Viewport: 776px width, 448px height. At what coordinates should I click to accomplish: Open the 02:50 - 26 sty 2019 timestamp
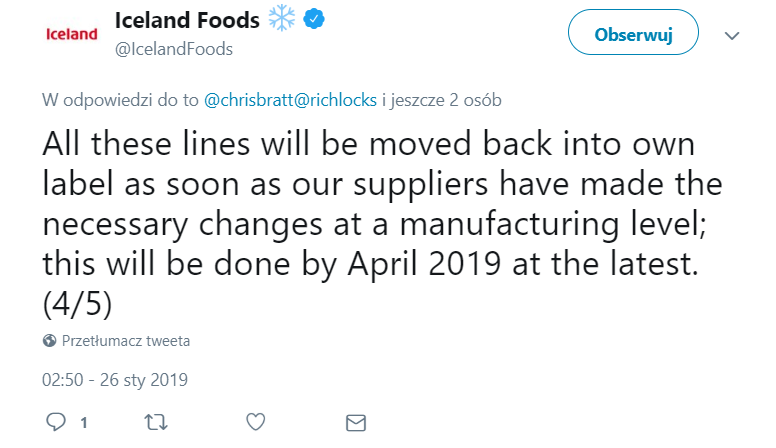click(x=115, y=380)
